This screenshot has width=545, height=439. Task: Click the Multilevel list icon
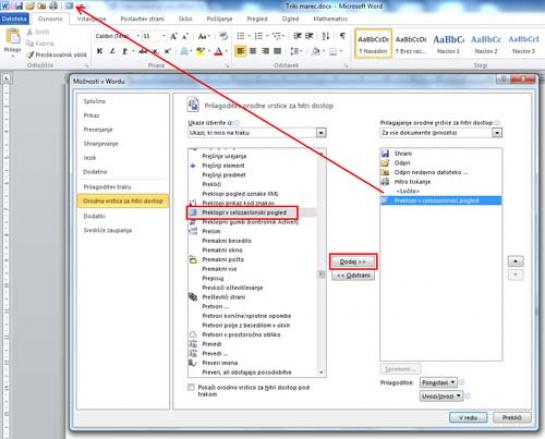(x=277, y=36)
